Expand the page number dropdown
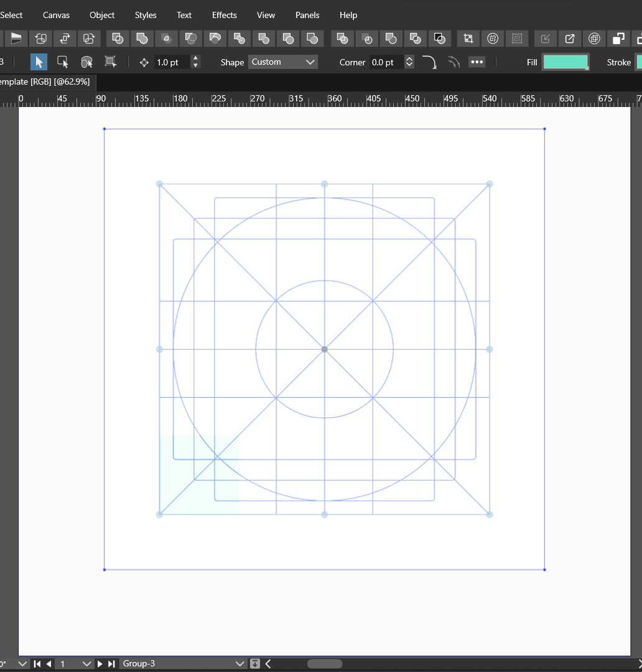This screenshot has width=642, height=672. tap(86, 664)
